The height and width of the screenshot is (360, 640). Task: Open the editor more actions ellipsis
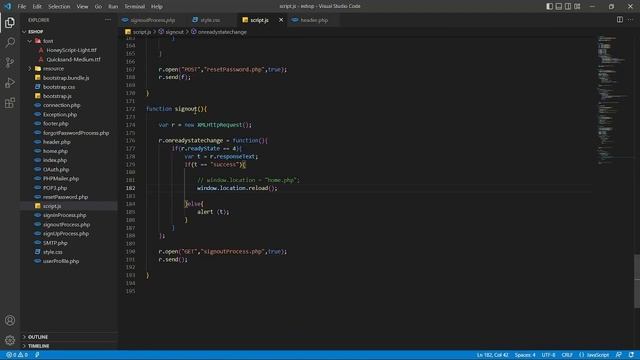pos(631,20)
